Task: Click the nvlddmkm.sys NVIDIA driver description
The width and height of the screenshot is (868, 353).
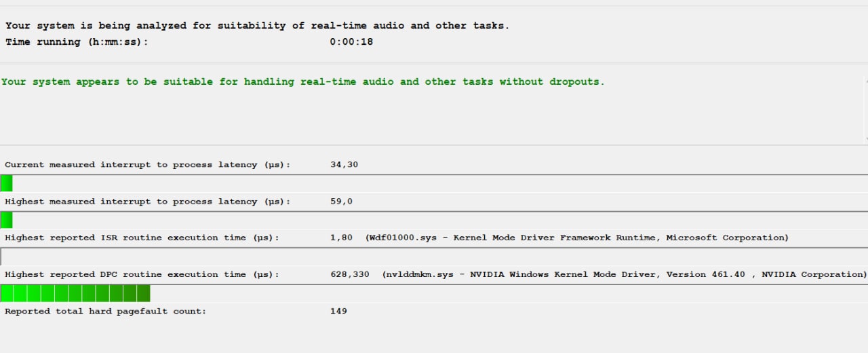Action: (x=625, y=275)
